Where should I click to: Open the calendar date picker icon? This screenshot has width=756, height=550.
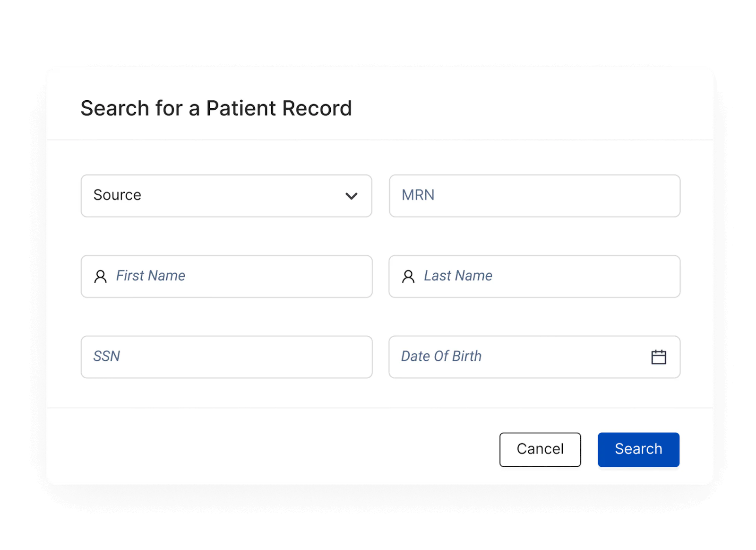pyautogui.click(x=658, y=357)
